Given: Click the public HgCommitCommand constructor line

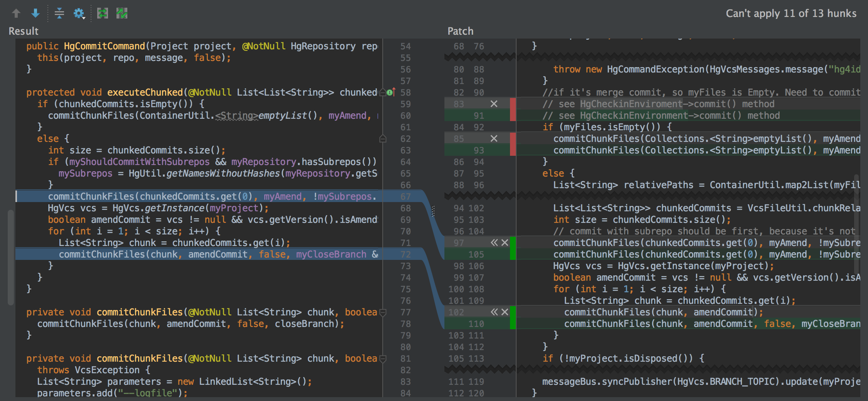Looking at the screenshot, I should point(202,46).
